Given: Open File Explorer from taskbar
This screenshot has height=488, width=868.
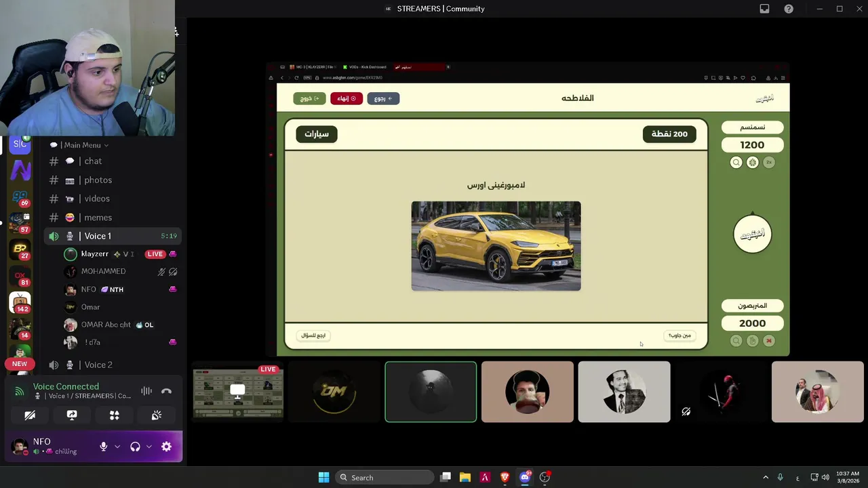Looking at the screenshot, I should point(465,477).
